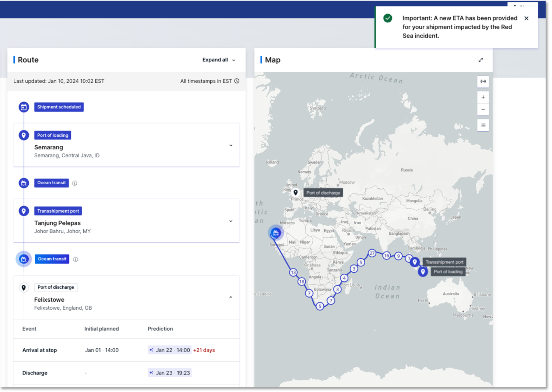Viewport: 552px width, 392px height.
Task: Click the Prediction column header
Action: click(160, 329)
